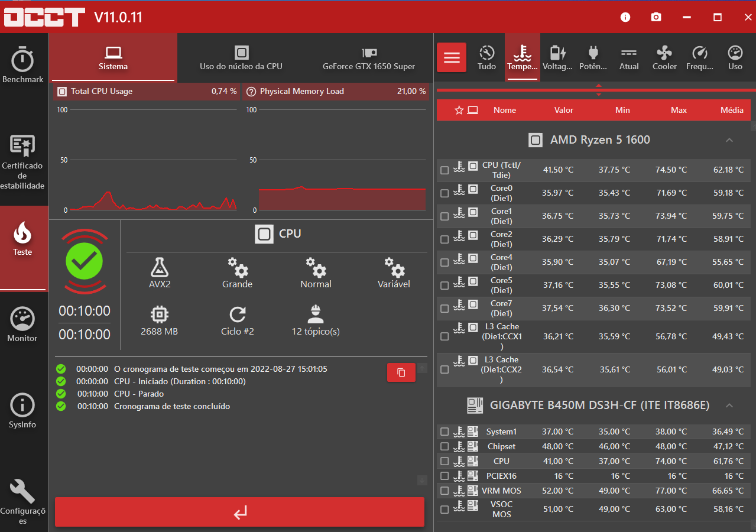Open the red hamburger menu
The width and height of the screenshot is (756, 532).
[x=452, y=57]
